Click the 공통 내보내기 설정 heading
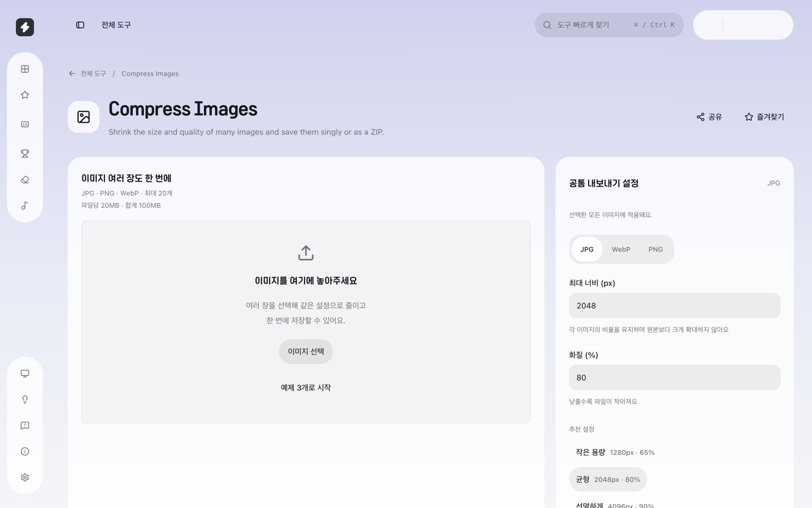 click(x=603, y=183)
